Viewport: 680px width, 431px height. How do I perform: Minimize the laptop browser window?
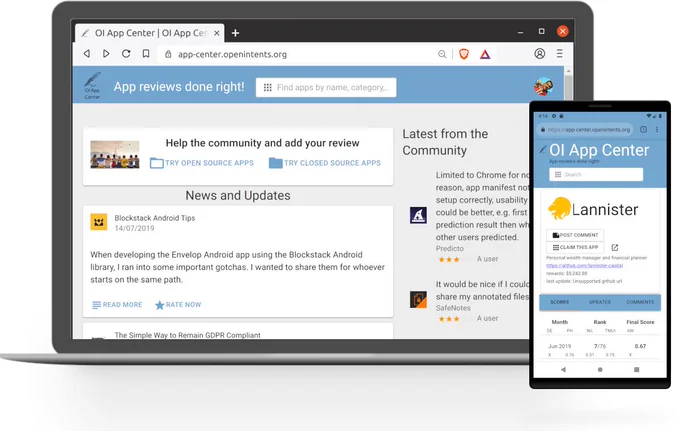520,32
